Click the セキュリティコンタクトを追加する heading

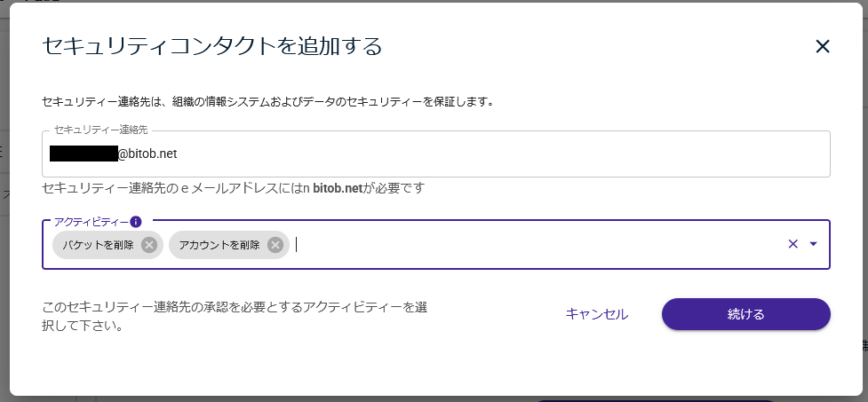coord(212,46)
